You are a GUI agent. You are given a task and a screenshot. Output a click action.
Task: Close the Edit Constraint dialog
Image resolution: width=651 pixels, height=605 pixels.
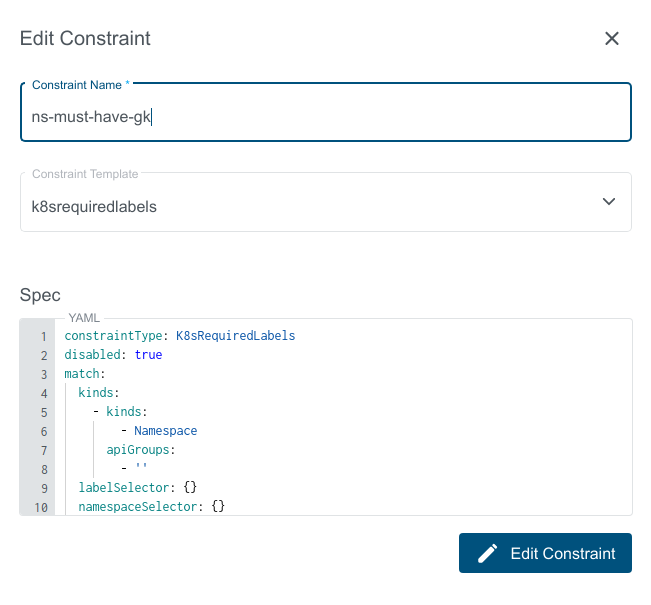point(612,39)
